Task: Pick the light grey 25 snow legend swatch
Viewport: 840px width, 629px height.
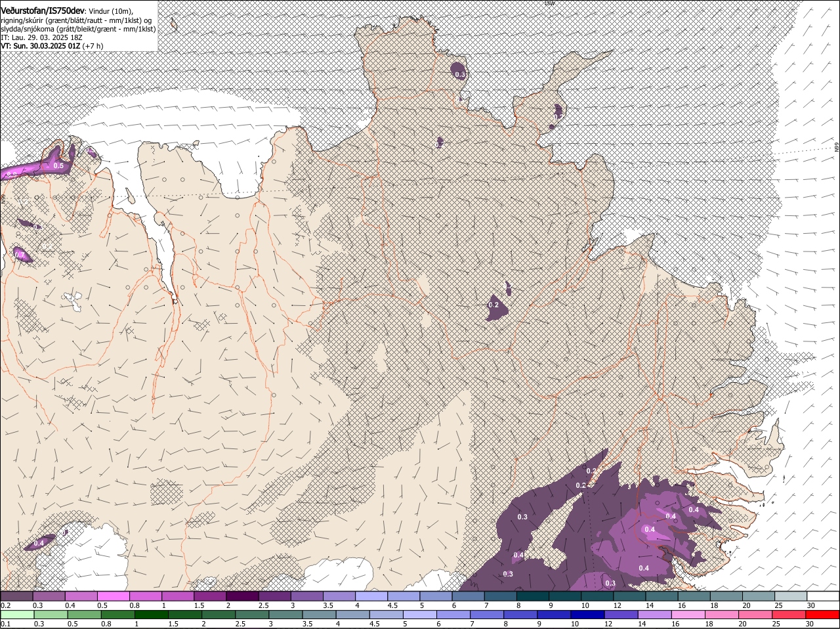Action: click(x=791, y=596)
